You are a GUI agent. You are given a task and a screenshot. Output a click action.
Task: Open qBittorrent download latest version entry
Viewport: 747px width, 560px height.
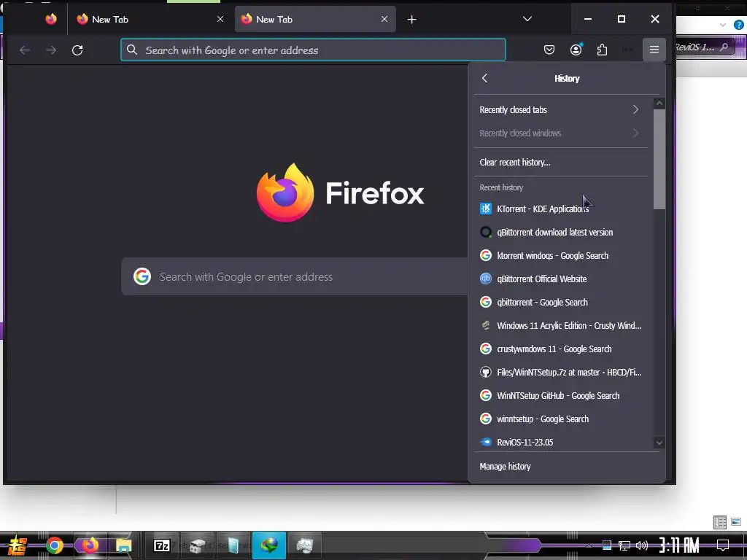tap(561, 233)
